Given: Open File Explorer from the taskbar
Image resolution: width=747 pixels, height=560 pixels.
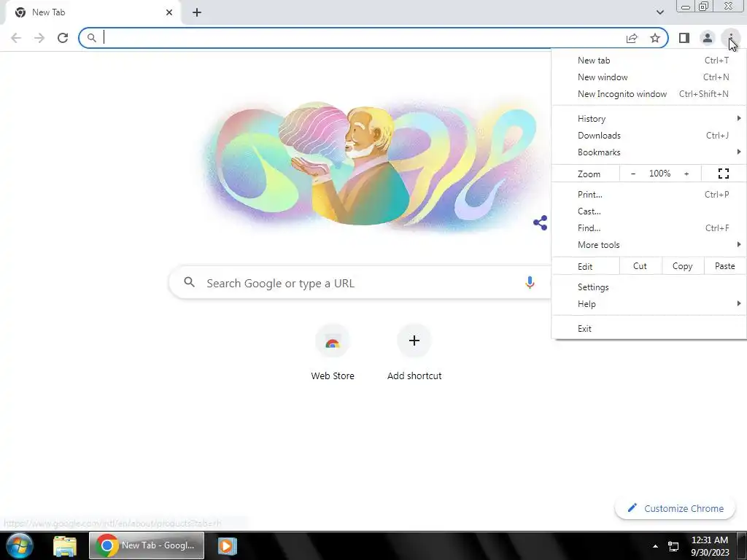Looking at the screenshot, I should coord(65,545).
